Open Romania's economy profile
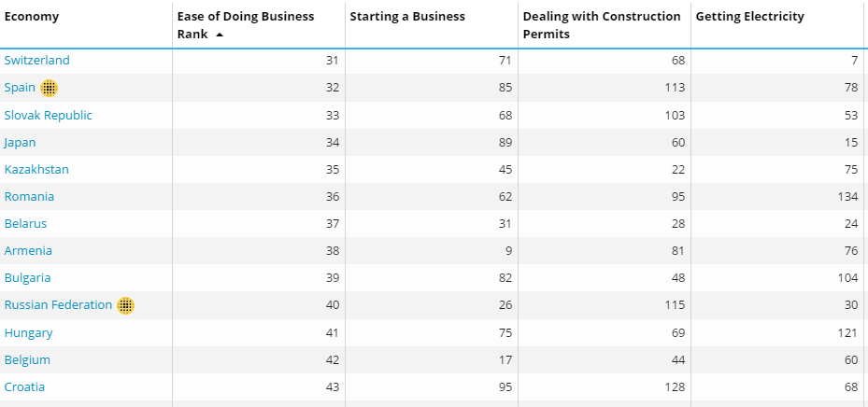This screenshot has width=868, height=407. click(x=29, y=196)
